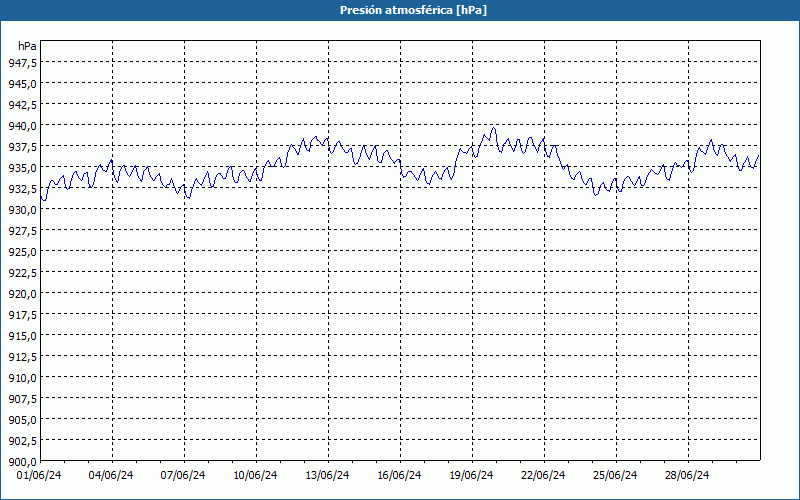
Task: Click the 16/06/24 date label
Action: coord(399,476)
